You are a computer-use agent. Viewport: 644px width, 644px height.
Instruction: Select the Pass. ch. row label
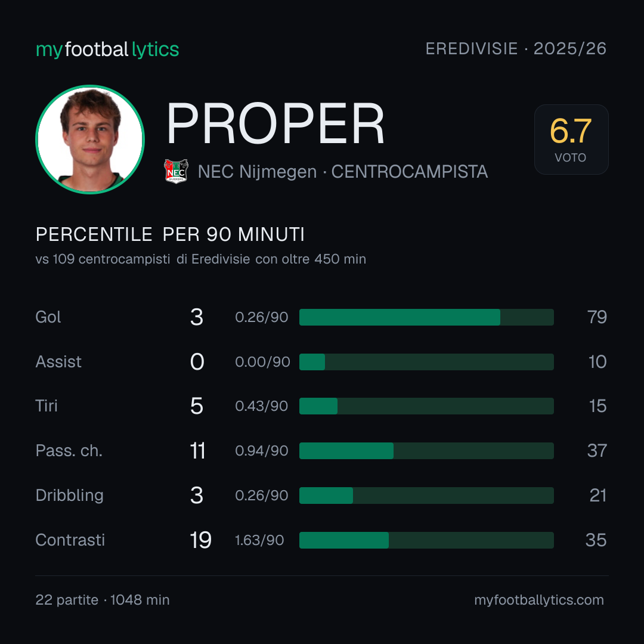[69, 451]
